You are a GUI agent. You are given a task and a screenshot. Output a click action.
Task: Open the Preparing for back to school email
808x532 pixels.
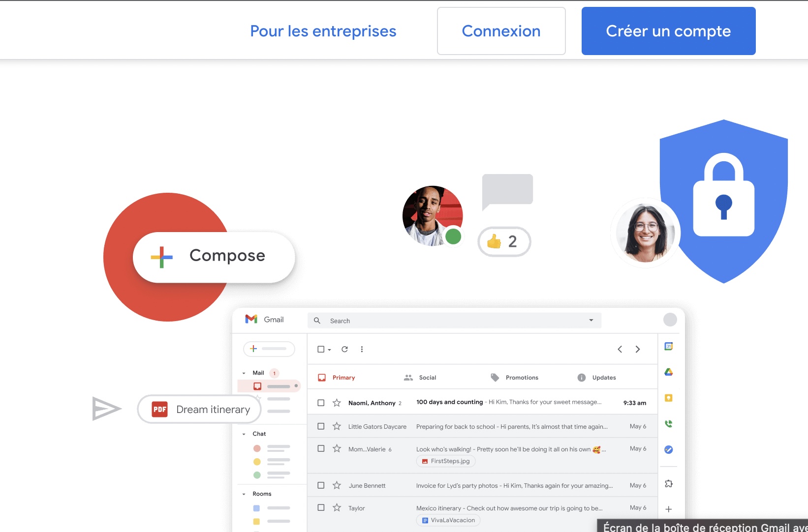pos(482,426)
